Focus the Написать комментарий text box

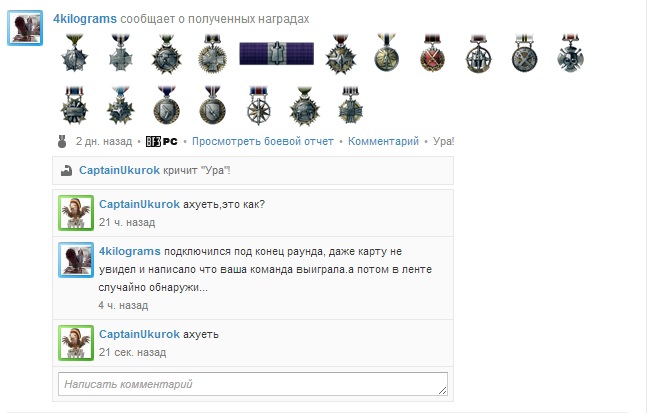253,384
